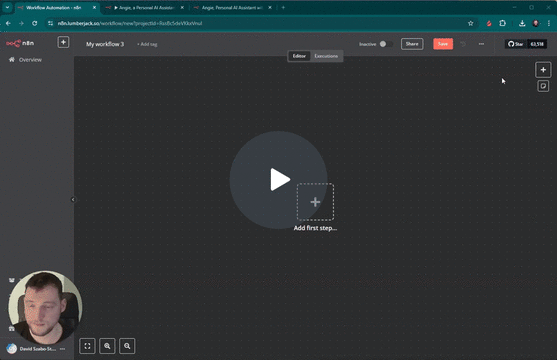The height and width of the screenshot is (360, 557).
Task: Toggle the Inactive workflow switch
Action: click(386, 44)
